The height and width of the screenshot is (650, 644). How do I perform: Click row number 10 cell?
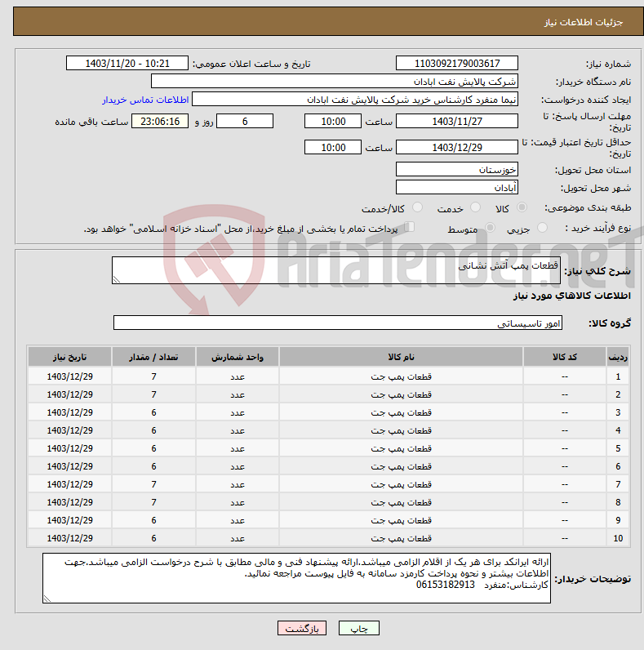618,538
